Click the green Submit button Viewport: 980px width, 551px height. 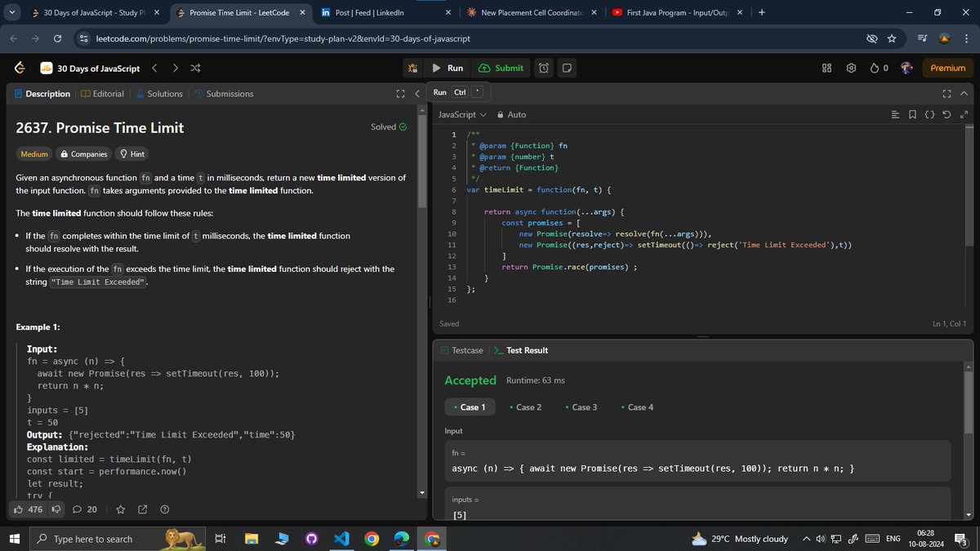(501, 68)
